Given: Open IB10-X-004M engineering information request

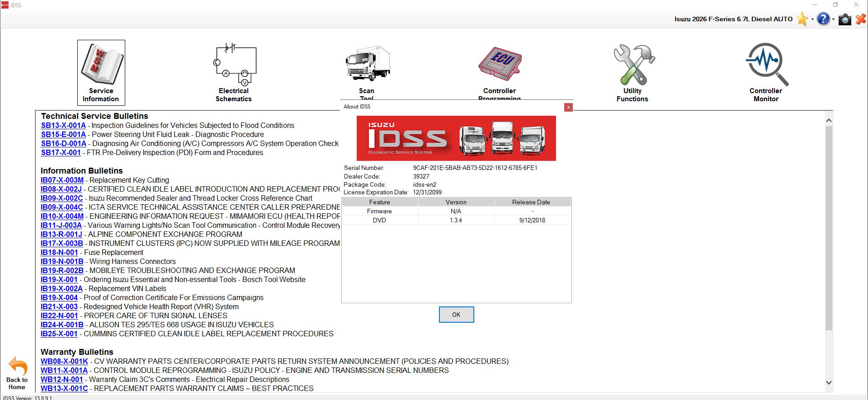Looking at the screenshot, I should point(62,216).
